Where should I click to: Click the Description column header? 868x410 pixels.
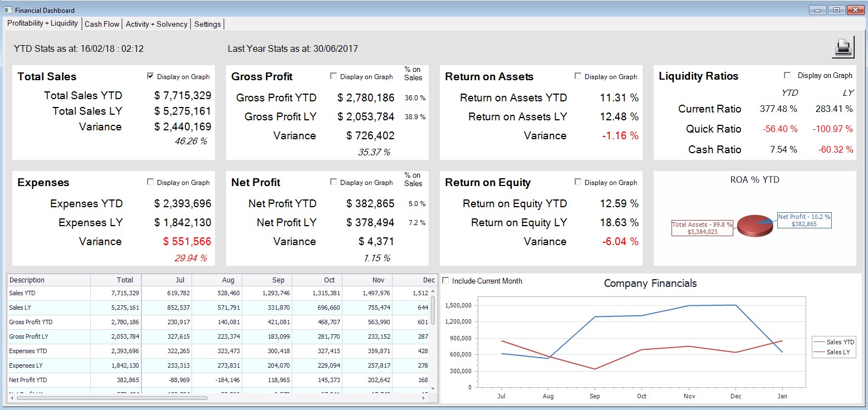tap(48, 280)
